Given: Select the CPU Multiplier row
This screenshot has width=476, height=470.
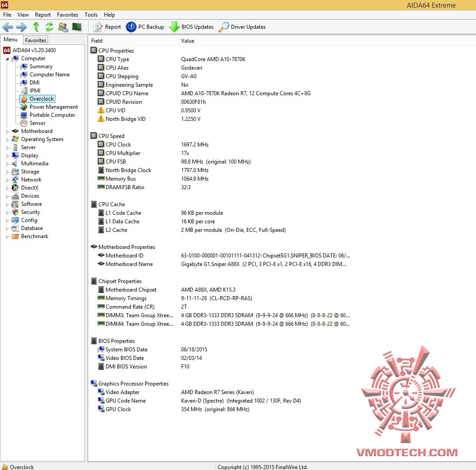Looking at the screenshot, I should [x=222, y=153].
